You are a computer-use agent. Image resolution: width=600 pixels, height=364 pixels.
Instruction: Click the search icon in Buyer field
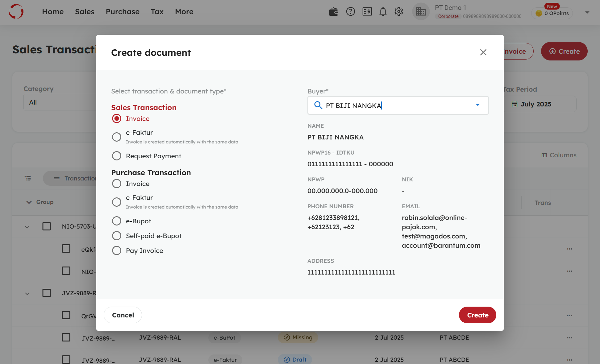pos(318,105)
